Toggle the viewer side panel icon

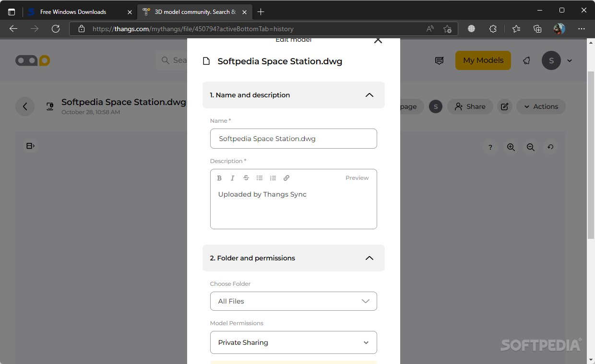click(x=30, y=146)
